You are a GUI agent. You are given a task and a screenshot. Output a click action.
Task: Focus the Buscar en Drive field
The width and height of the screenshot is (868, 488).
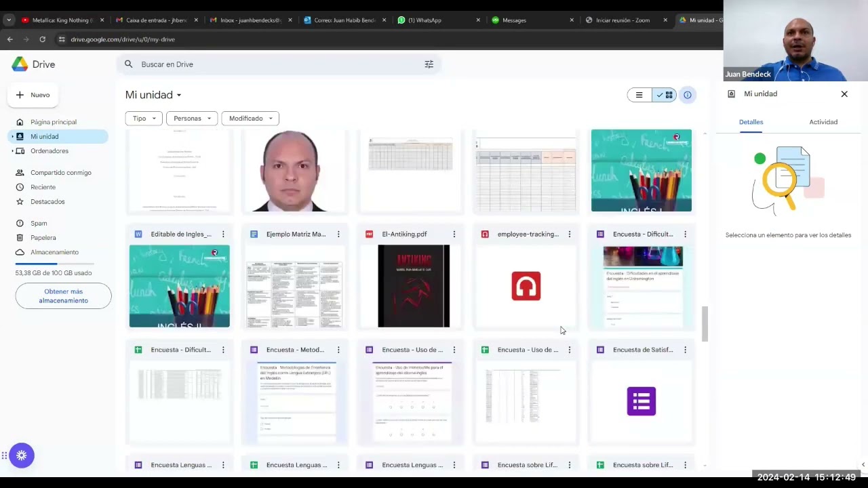[278, 64]
